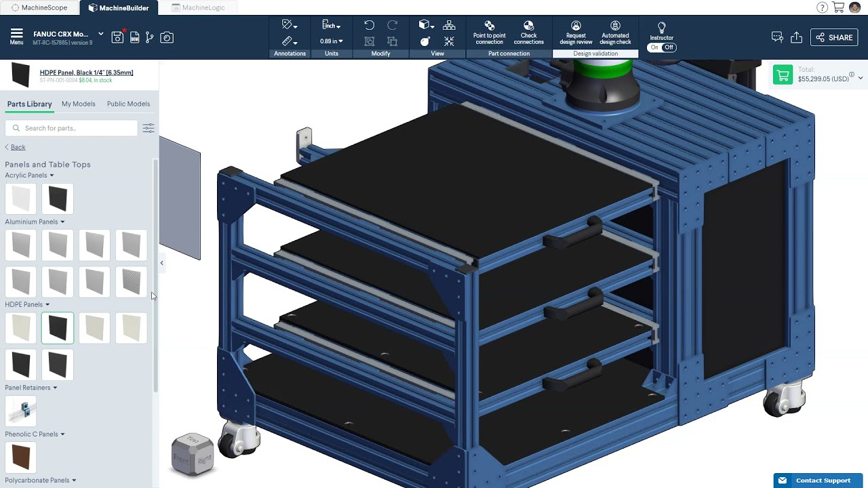Select the brown phenolic panel thumbnail
The width and height of the screenshot is (868, 488).
pos(21,457)
